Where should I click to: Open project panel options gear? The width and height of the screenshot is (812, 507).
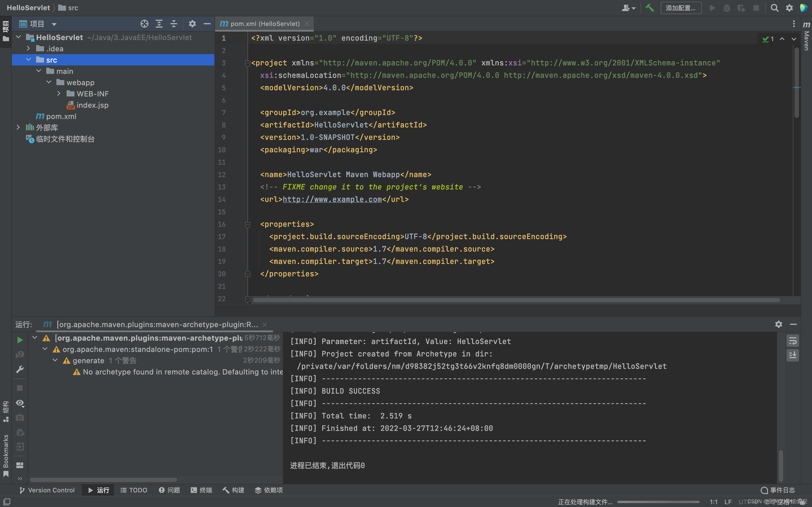(192, 24)
